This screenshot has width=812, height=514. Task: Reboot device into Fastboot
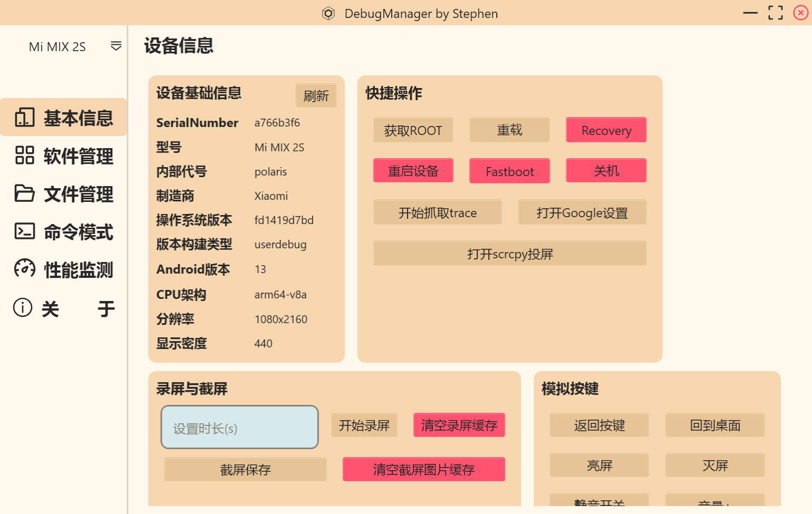(509, 171)
